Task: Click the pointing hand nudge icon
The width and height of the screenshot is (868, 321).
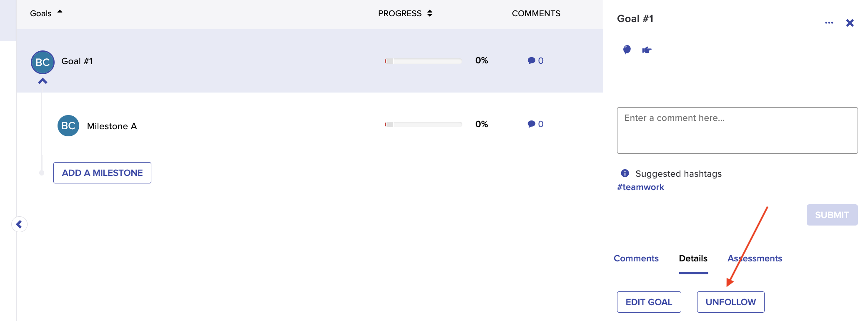Action: [647, 50]
